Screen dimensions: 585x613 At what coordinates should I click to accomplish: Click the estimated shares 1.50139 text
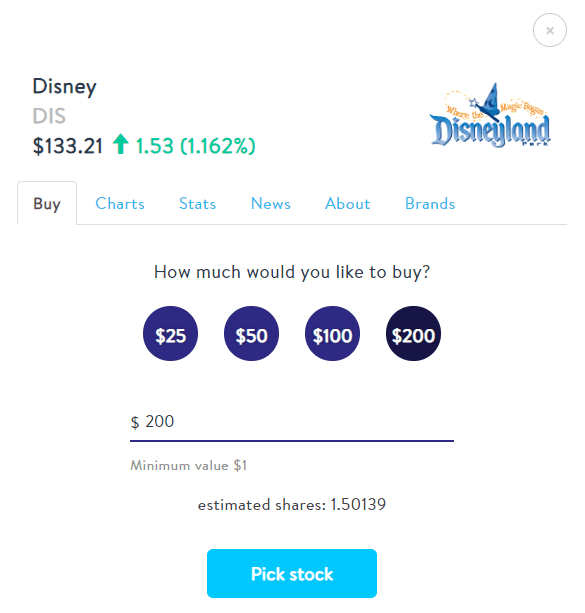(292, 505)
